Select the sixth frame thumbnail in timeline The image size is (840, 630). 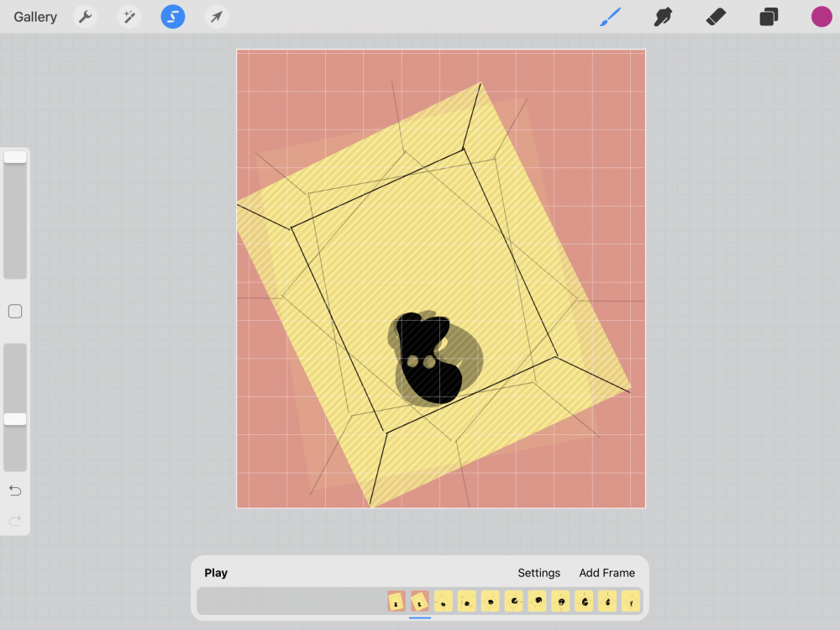[514, 601]
